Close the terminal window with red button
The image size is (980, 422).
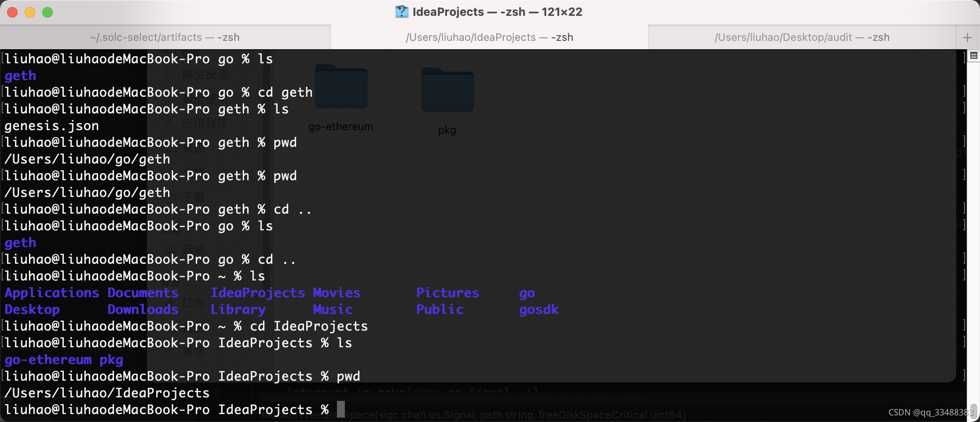pyautogui.click(x=12, y=12)
